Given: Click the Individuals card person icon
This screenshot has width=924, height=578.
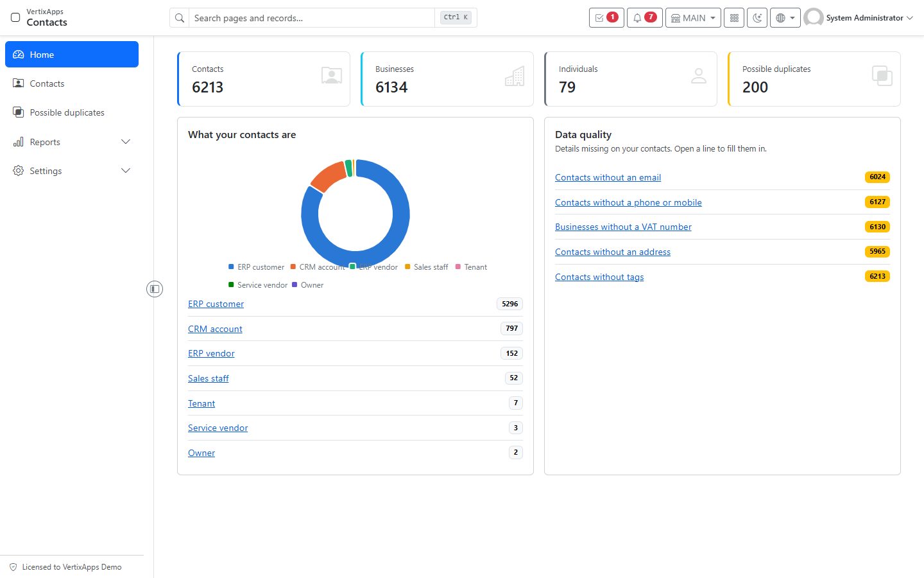Looking at the screenshot, I should click(x=699, y=76).
